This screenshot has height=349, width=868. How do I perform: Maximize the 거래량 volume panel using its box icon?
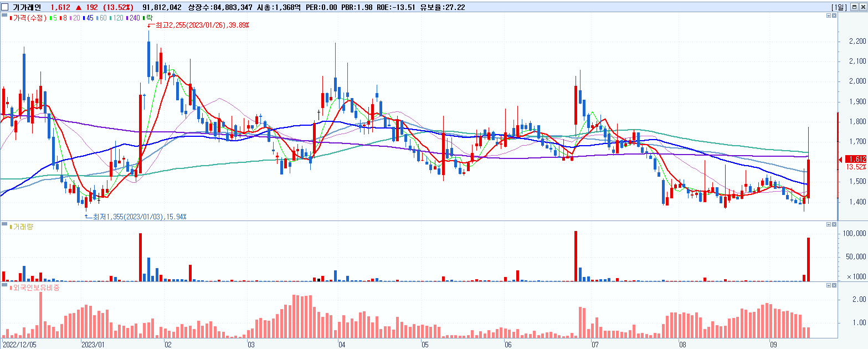point(829,224)
